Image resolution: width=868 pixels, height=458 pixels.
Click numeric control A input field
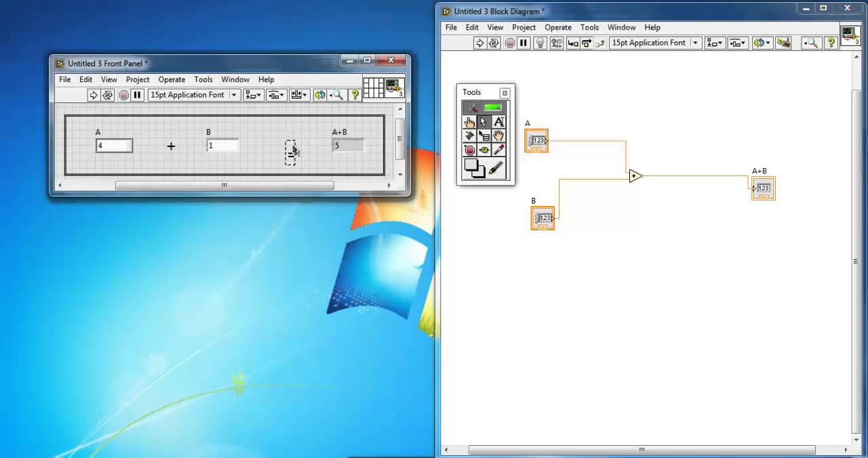tap(114, 146)
